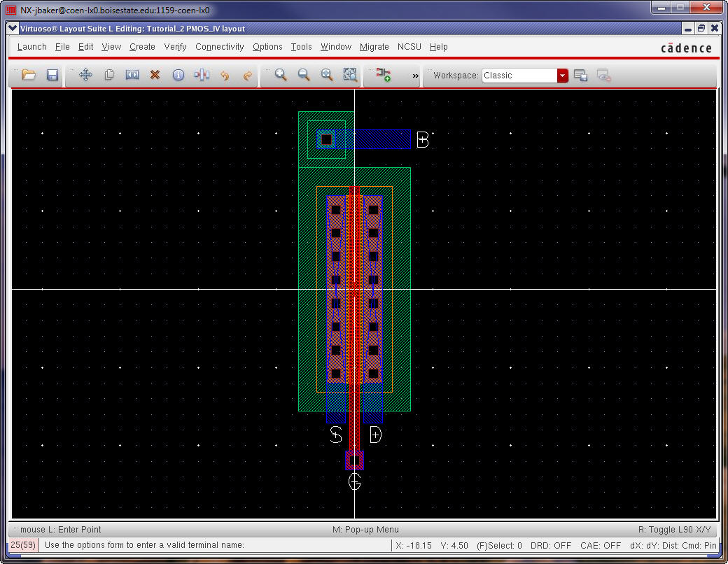Screen dimensions: 728x564
Task: Click the Save floppy disk icon
Action: pyautogui.click(x=52, y=75)
